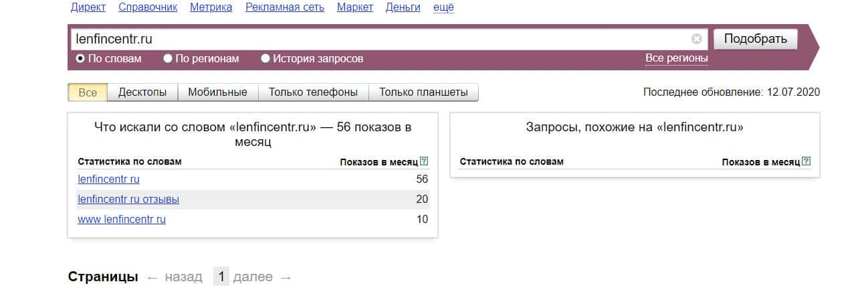The width and height of the screenshot is (868, 306).
Task: Open the "Все регионы" region selector
Action: coord(676,58)
